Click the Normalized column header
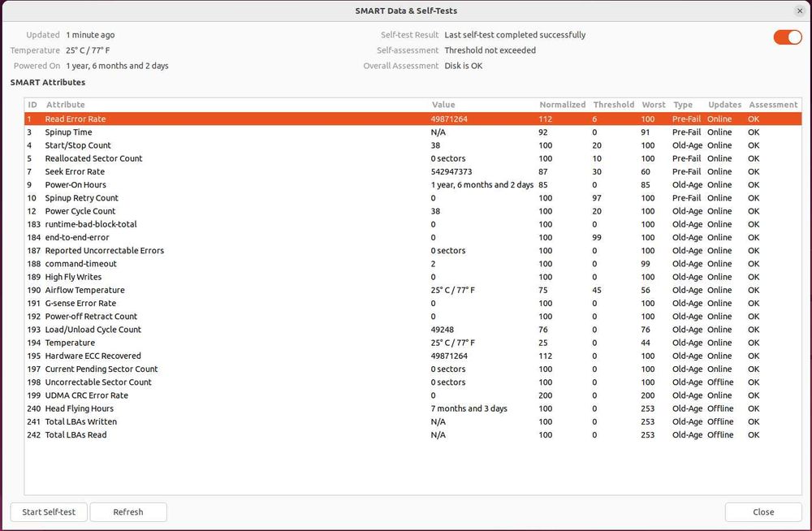 click(563, 105)
